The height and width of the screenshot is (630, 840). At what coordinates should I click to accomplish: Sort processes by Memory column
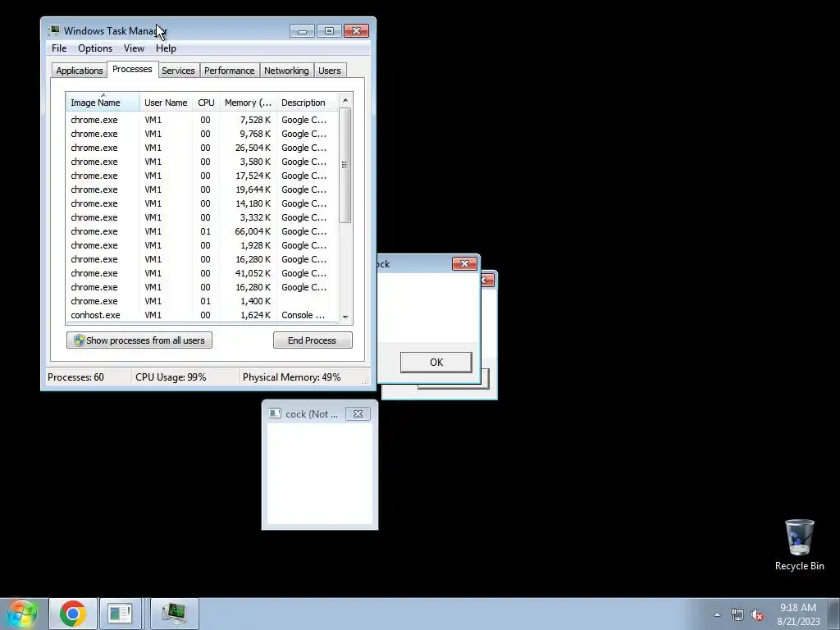(248, 103)
